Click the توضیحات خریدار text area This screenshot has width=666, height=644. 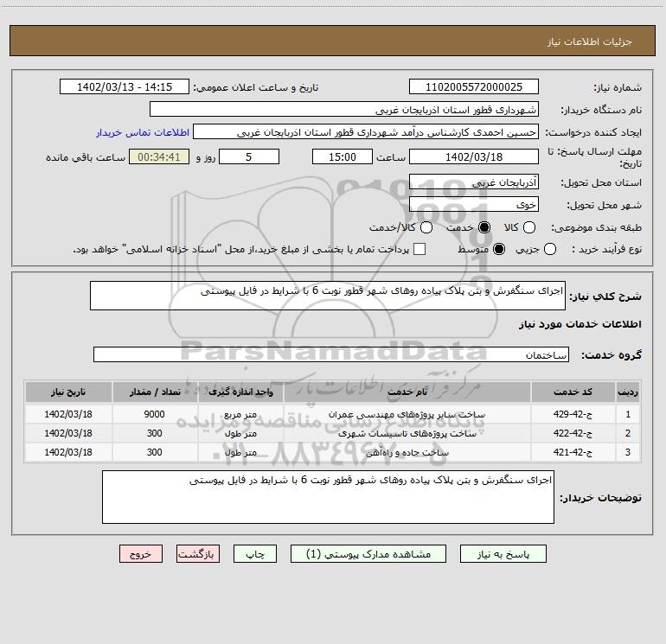[x=328, y=497]
